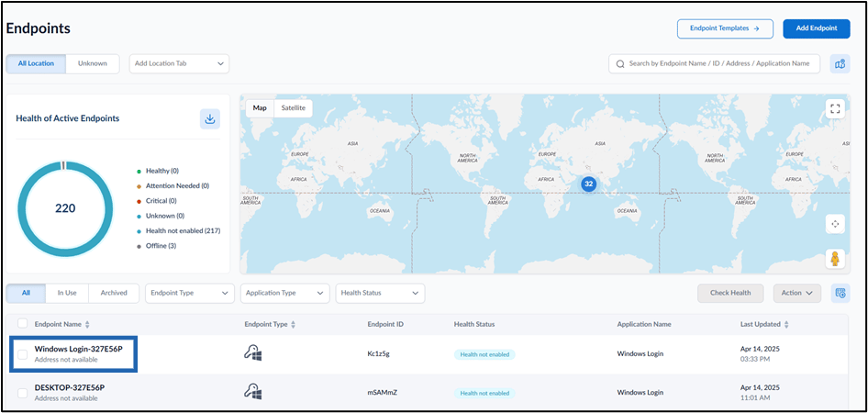Click the donut chart showing 220 endpoints
The width and height of the screenshot is (868, 413).
pyautogui.click(x=65, y=208)
